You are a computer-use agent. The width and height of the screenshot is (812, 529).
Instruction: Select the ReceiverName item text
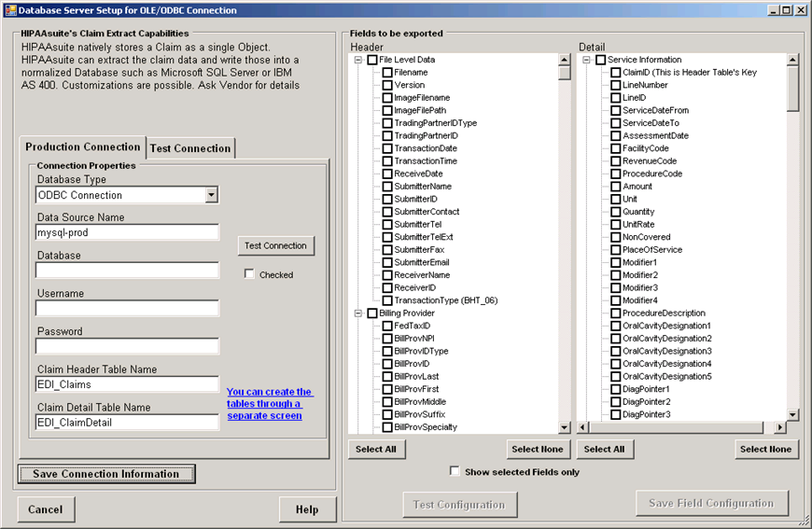coord(422,275)
